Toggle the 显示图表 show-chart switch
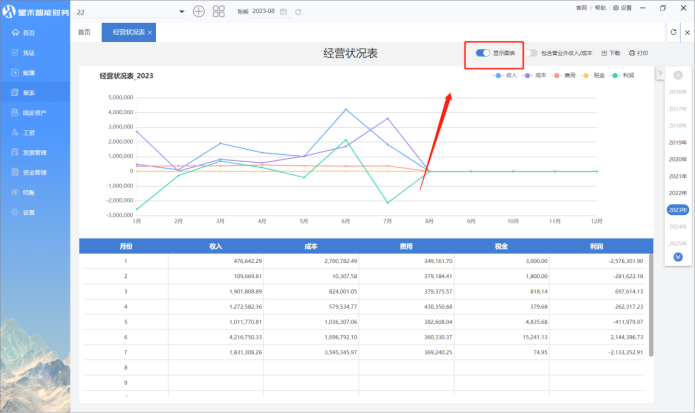The width and height of the screenshot is (695, 413). pos(483,53)
